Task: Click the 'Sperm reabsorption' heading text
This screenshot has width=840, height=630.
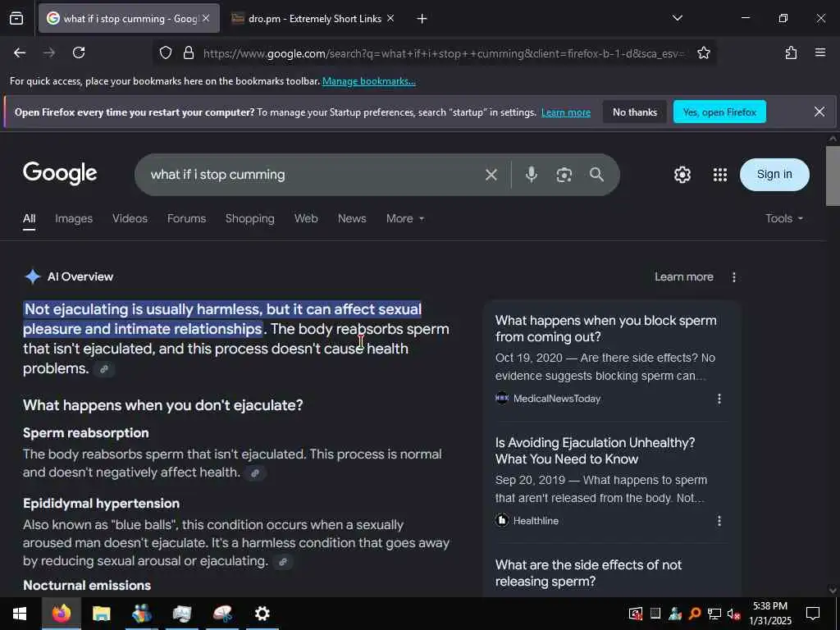Action: (85, 433)
